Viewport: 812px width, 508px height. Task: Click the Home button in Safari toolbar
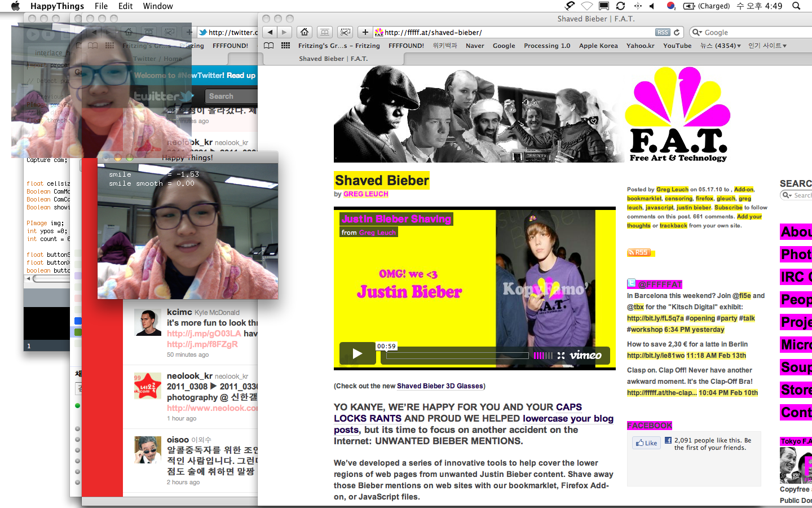tap(304, 32)
